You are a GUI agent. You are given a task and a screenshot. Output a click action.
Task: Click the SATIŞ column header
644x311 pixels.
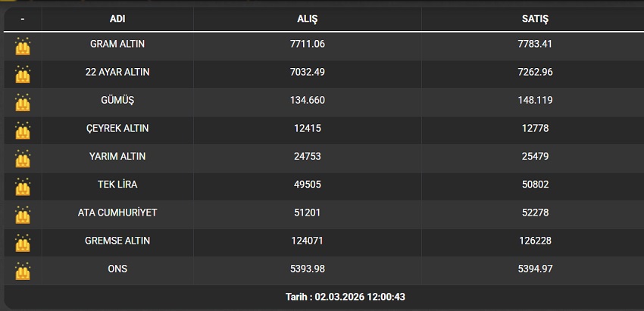(535, 18)
